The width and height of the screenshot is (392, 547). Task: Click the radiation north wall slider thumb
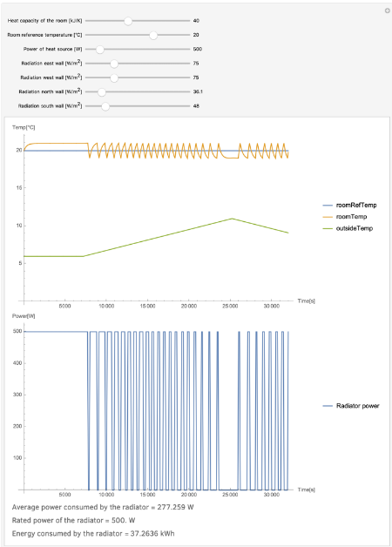pos(102,91)
